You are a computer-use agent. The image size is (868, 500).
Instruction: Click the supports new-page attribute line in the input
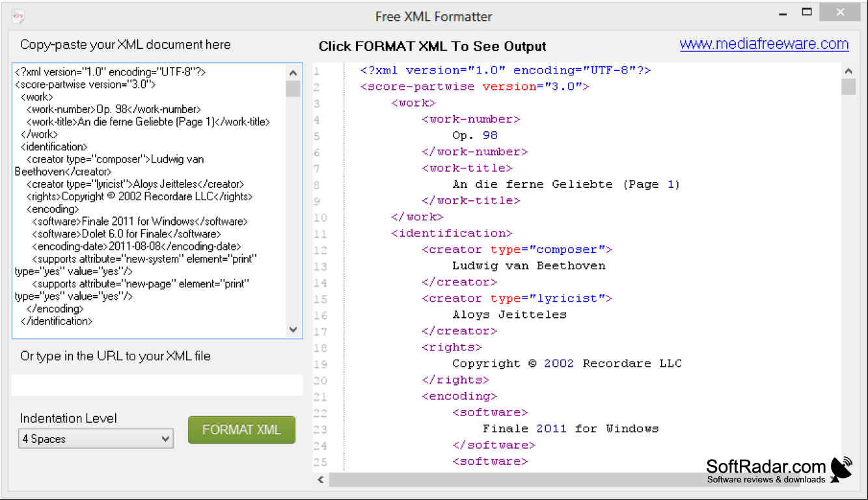click(133, 290)
